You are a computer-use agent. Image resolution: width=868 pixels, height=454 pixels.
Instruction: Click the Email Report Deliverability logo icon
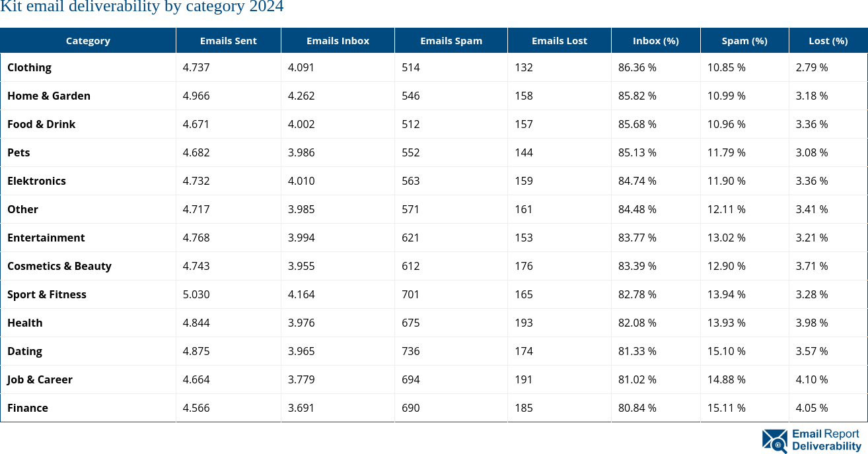[x=775, y=441]
